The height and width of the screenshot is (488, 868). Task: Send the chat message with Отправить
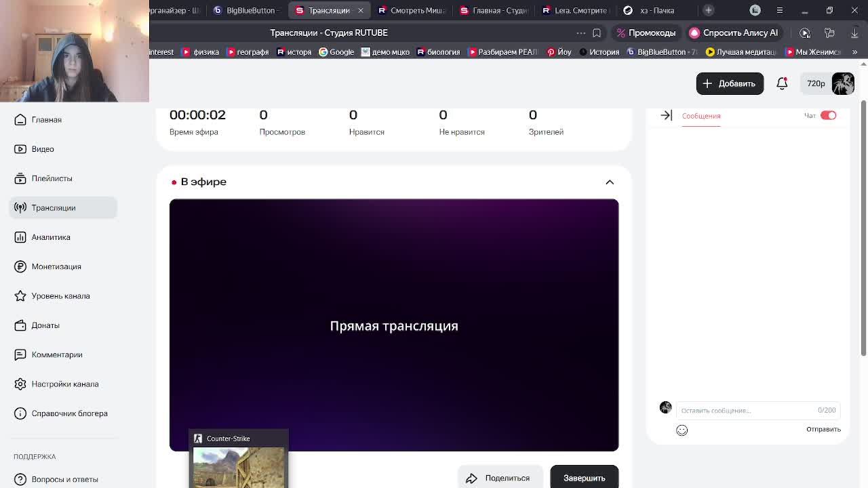(x=823, y=429)
